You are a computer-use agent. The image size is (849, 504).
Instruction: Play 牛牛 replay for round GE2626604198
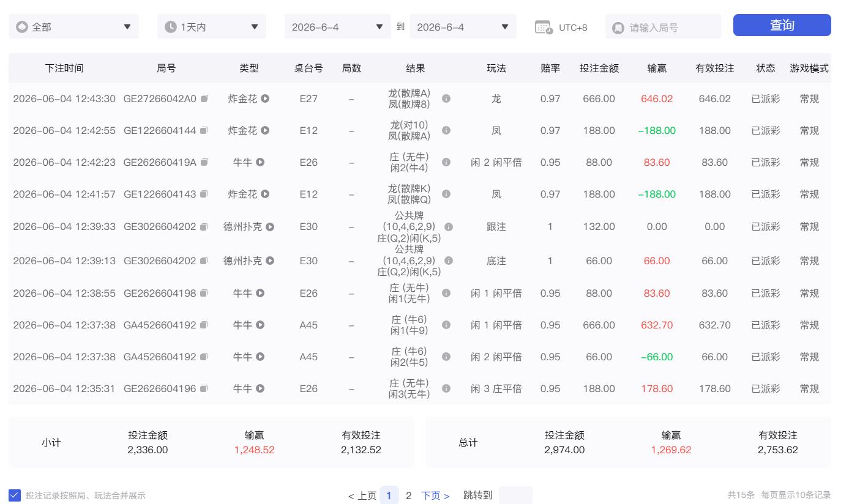260,293
